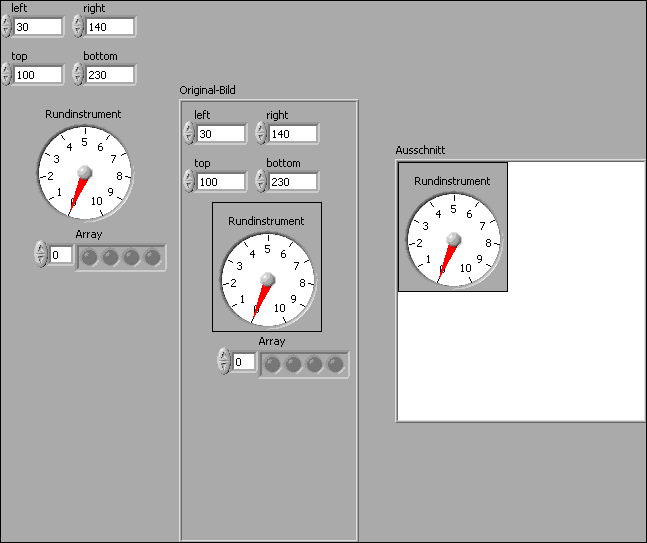Click the red needle of the main panel Rundinstrument gauge
647x543 pixels.
pyautogui.click(x=78, y=195)
